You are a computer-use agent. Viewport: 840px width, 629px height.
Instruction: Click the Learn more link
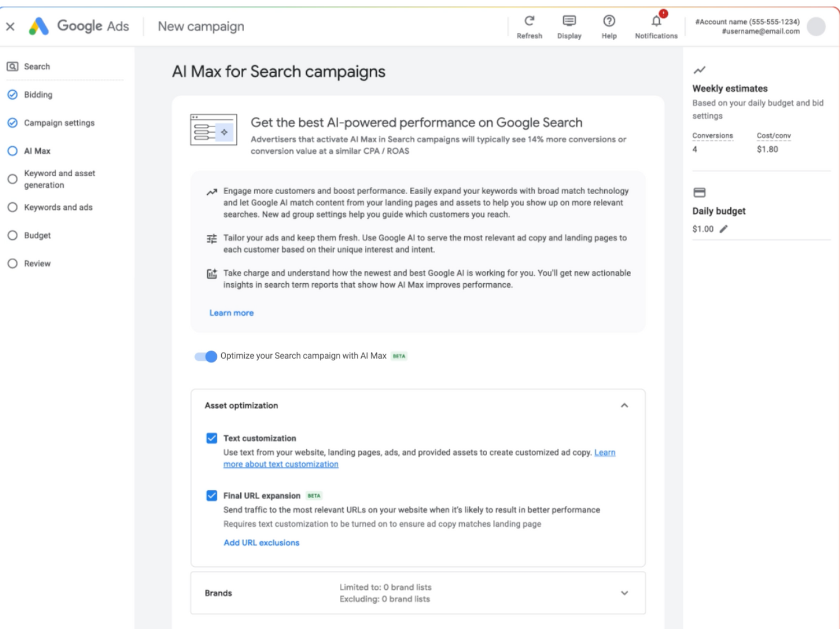coord(231,313)
